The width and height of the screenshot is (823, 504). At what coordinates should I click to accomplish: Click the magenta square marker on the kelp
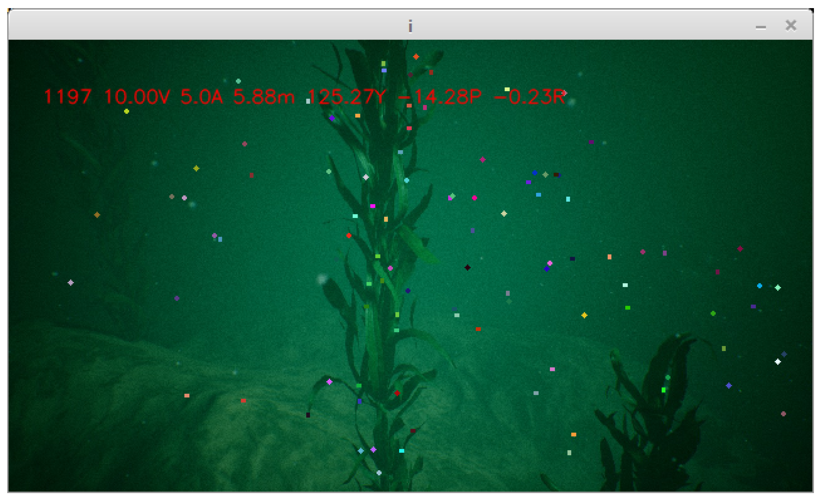point(373,206)
